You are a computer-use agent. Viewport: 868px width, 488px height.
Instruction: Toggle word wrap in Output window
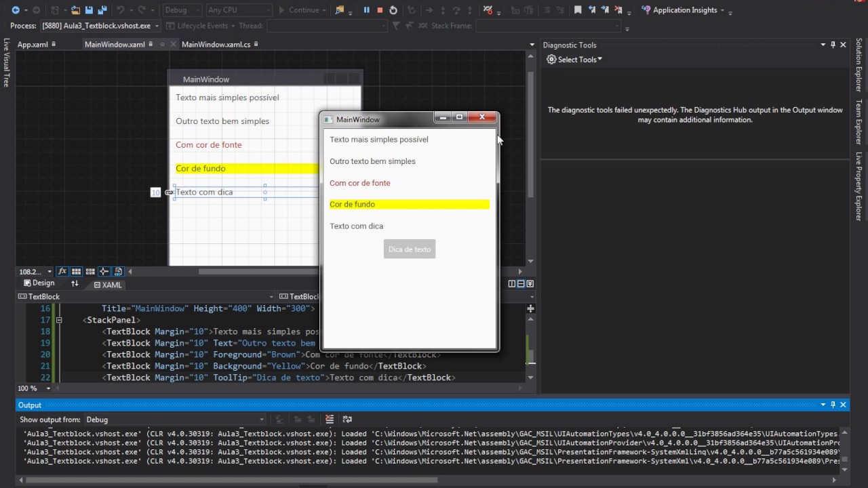pos(347,420)
